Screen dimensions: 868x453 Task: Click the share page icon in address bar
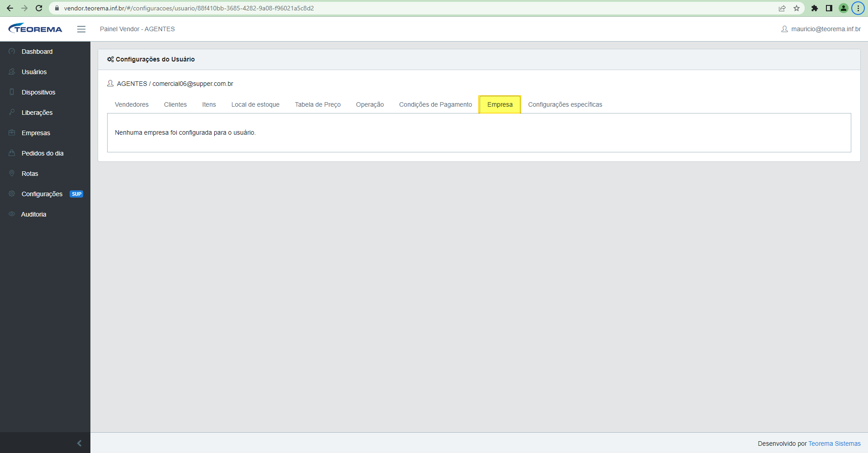782,8
